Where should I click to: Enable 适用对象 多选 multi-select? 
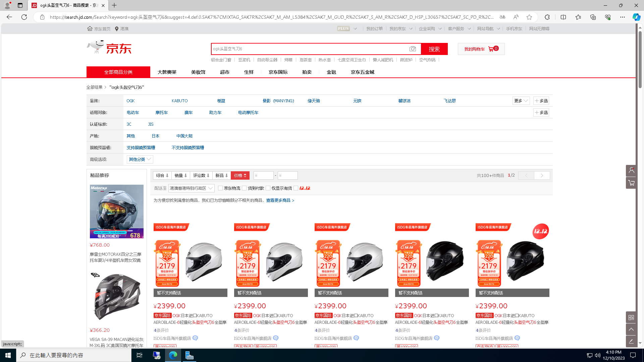[x=541, y=113]
